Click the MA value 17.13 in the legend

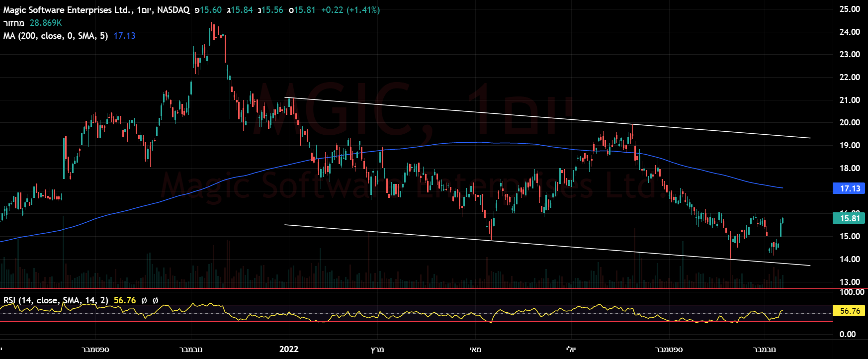click(124, 36)
